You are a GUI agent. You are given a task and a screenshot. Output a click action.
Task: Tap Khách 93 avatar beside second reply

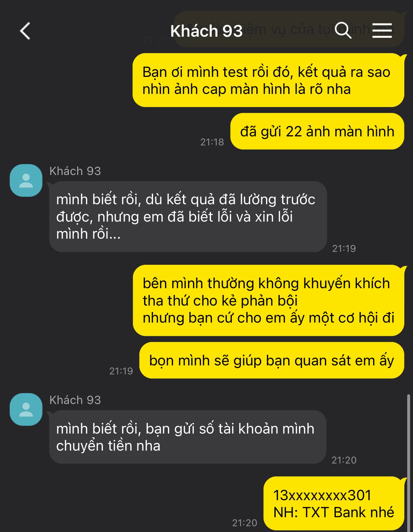[26, 409]
